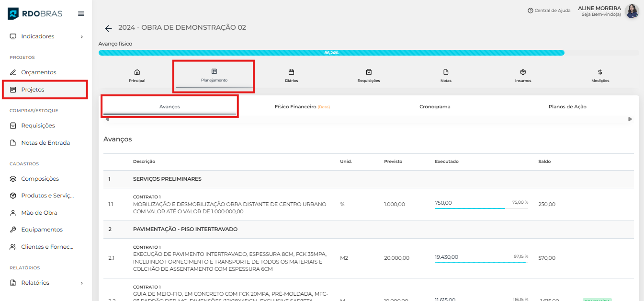
Task: Open the Requisições bag icon tab
Action: point(368,76)
